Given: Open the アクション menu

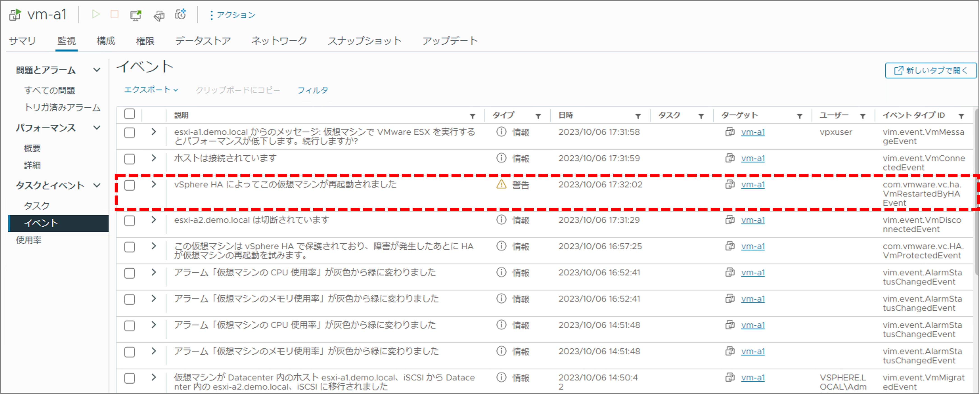Looking at the screenshot, I should [x=233, y=15].
